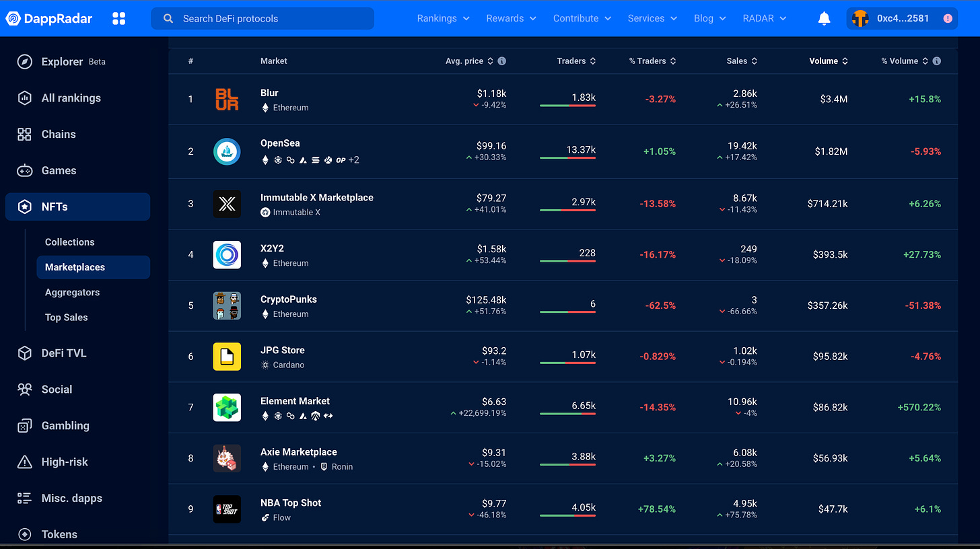Sort table by Avg. price

[x=469, y=61]
